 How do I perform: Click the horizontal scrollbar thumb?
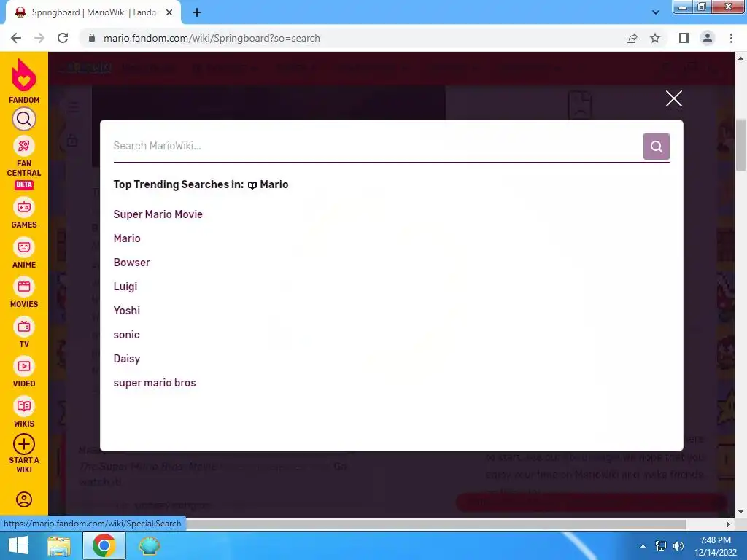coord(436,524)
